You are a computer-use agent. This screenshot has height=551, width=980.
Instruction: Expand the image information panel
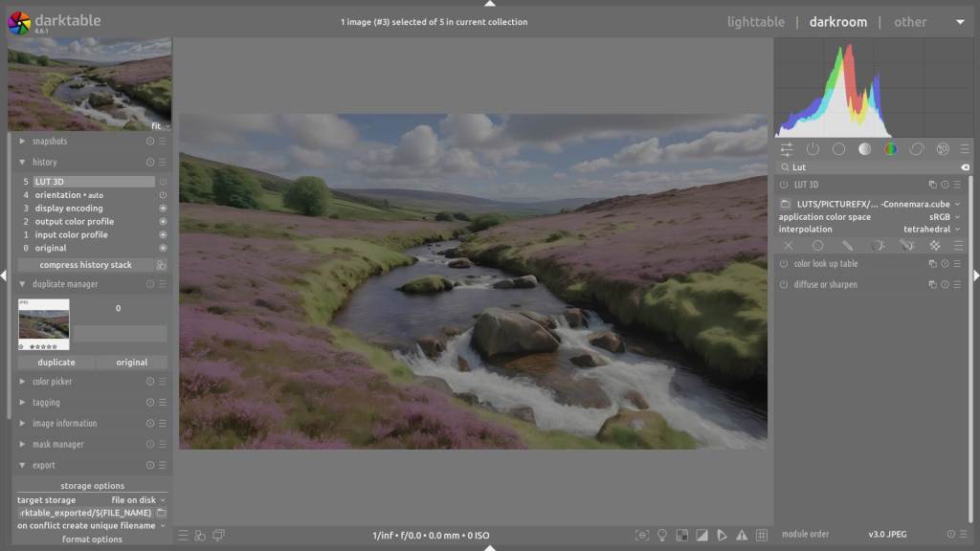(23, 424)
